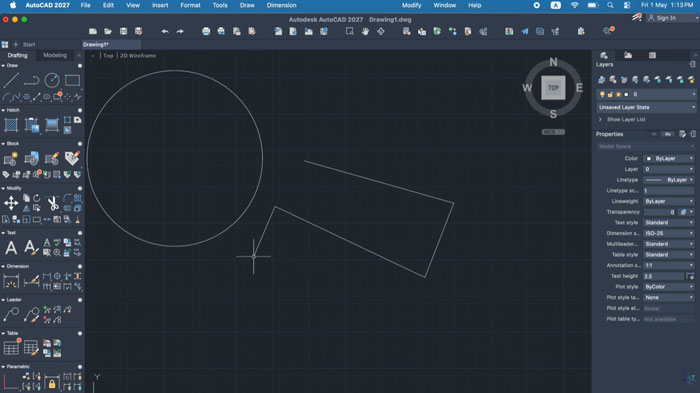Select the Arc tool
The width and height of the screenshot is (700, 393).
6,96
